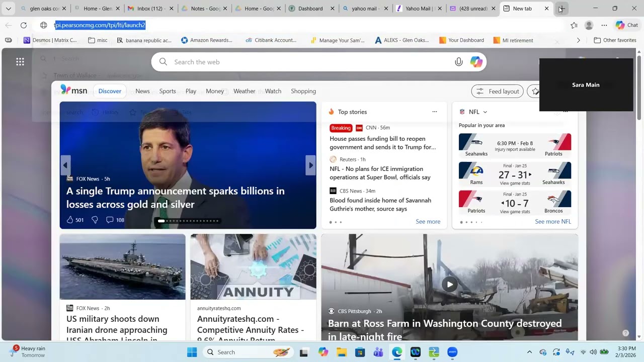This screenshot has width=644, height=362.
Task: Open File Explorer from the taskbar
Action: coord(342,352)
